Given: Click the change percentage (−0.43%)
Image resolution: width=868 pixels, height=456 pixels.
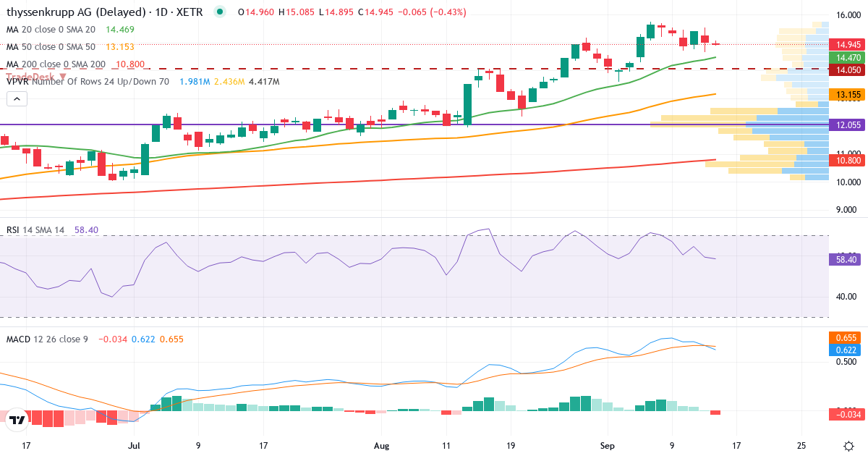Looking at the screenshot, I should click(x=448, y=12).
